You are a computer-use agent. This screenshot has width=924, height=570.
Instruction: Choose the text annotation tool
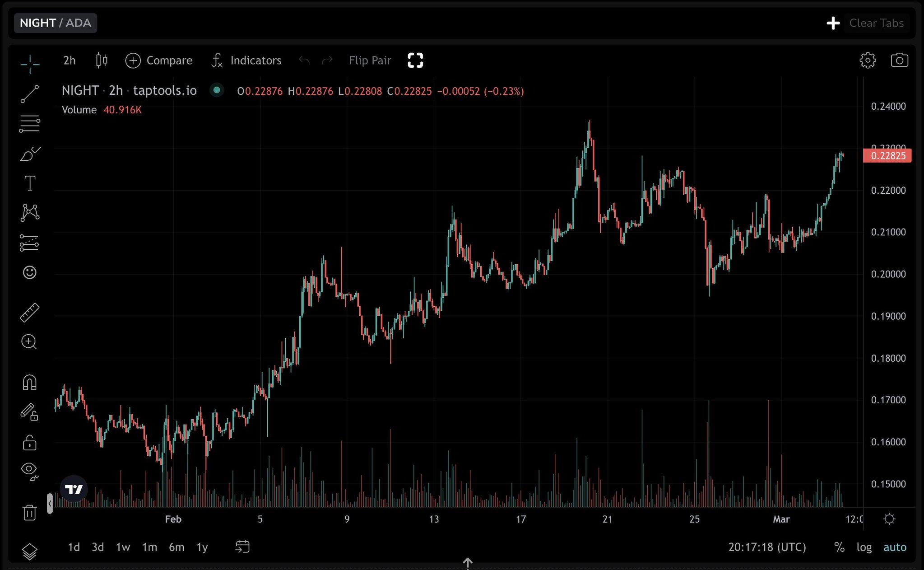(x=30, y=183)
